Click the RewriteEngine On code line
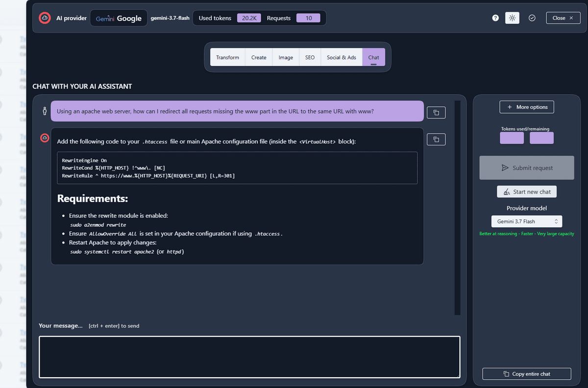The height and width of the screenshot is (388, 588). pyautogui.click(x=84, y=161)
